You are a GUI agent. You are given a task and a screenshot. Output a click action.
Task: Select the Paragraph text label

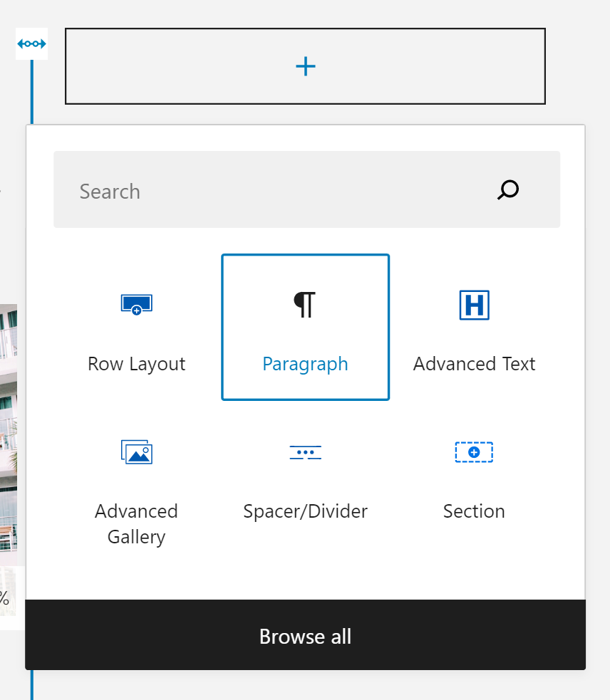[x=305, y=364]
